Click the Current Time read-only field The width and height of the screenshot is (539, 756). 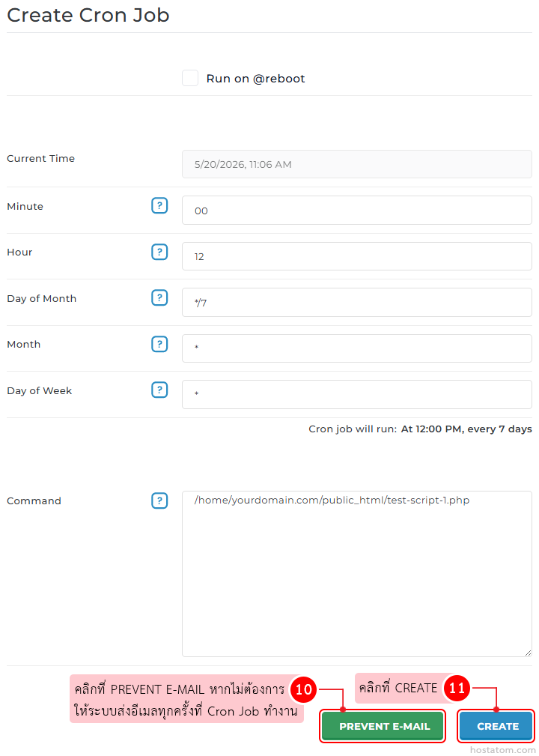(x=357, y=164)
